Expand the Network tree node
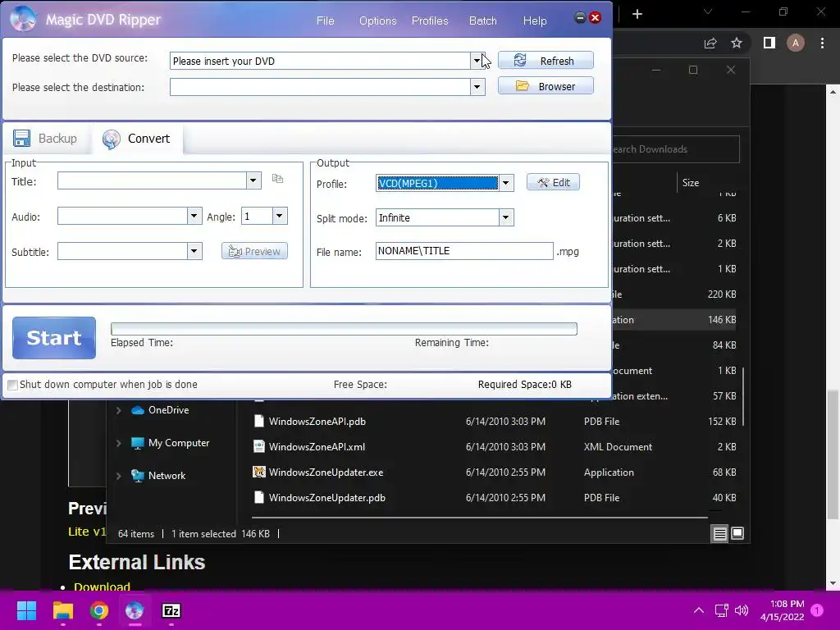Screen dimensions: 840x630 (x=118, y=476)
